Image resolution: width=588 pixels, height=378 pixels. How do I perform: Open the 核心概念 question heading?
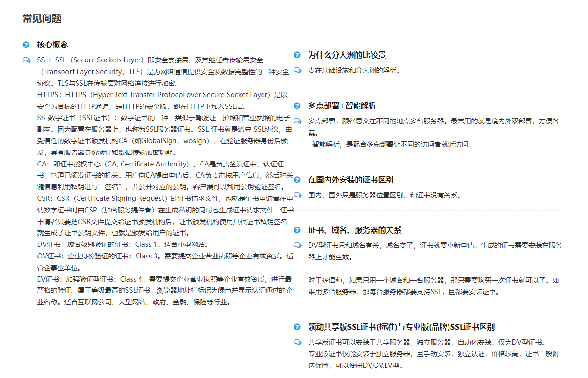52,45
